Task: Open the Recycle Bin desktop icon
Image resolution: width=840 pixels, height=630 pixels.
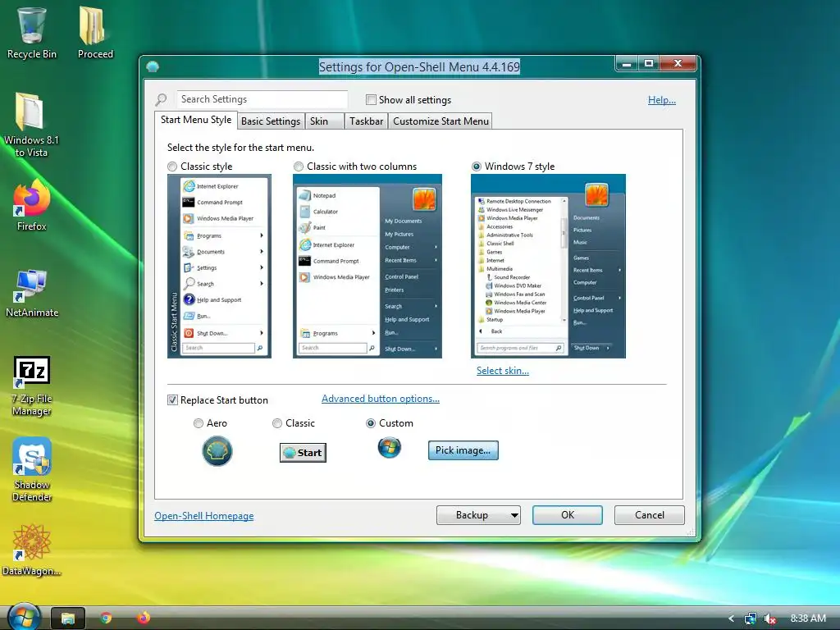Action: (x=32, y=32)
